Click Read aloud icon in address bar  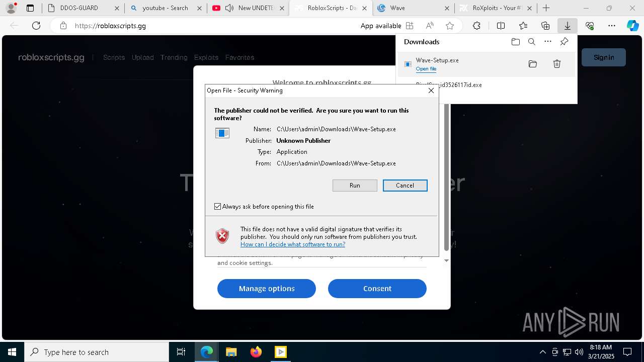coord(430,26)
